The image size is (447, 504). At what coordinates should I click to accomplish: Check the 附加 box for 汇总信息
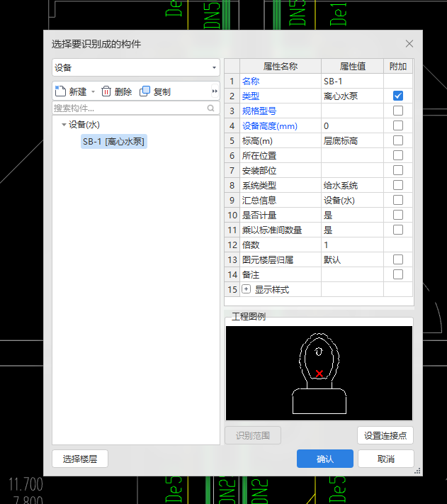398,200
